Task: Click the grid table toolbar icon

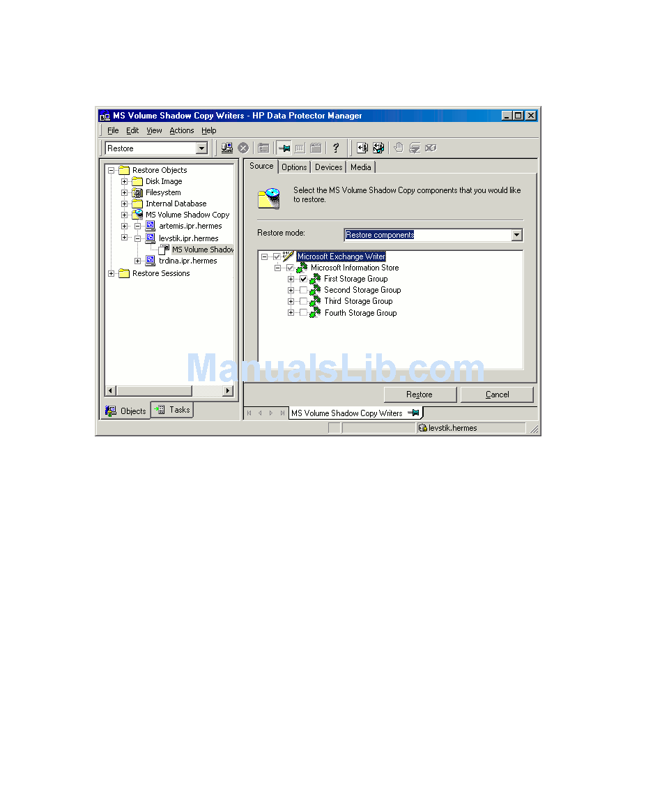Action: (300, 148)
